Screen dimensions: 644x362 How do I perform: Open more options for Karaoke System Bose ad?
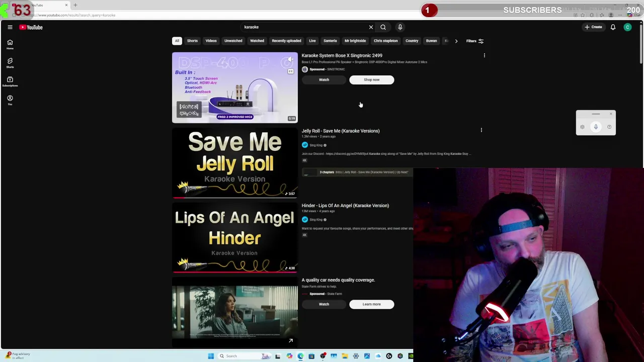click(484, 55)
